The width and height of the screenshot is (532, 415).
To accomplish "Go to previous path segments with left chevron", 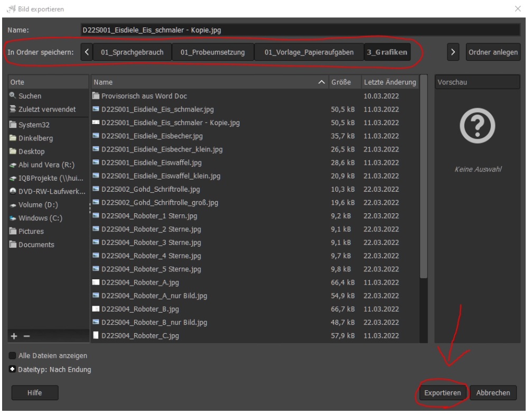I will [x=87, y=52].
